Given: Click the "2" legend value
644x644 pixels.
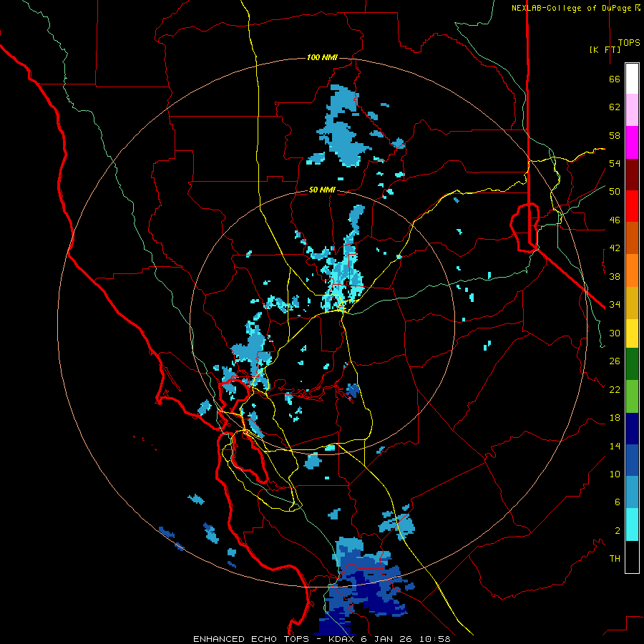Looking at the screenshot, I should (x=618, y=531).
